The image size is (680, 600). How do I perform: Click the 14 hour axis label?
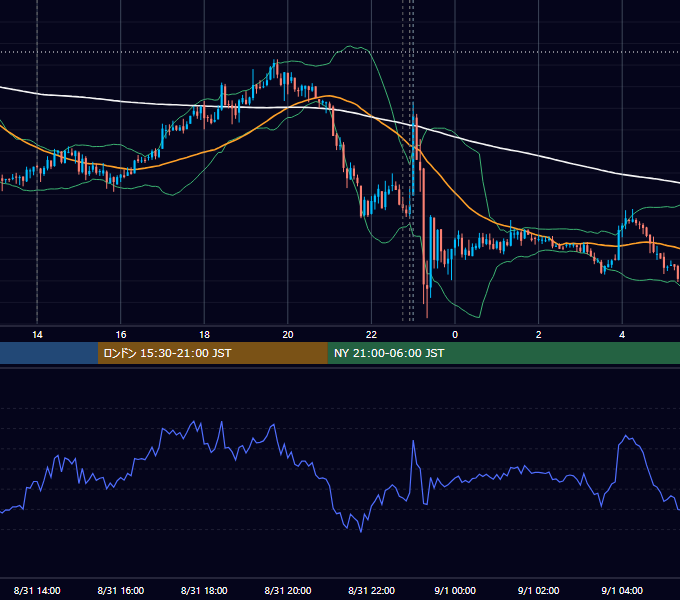pyautogui.click(x=37, y=335)
